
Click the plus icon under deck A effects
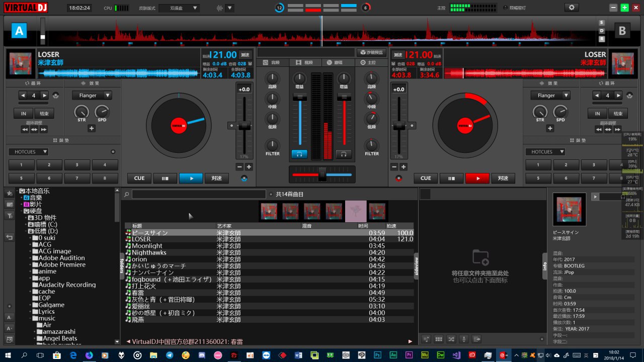pos(92,128)
